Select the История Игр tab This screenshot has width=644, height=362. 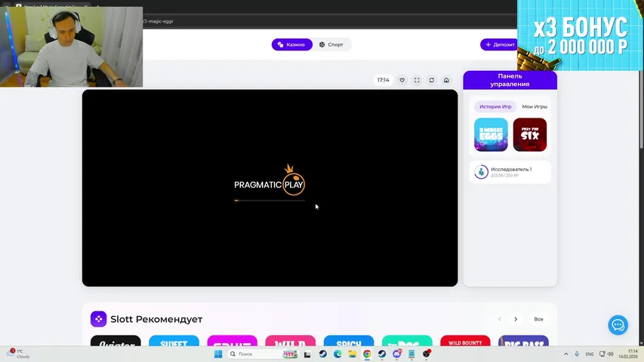tap(495, 107)
